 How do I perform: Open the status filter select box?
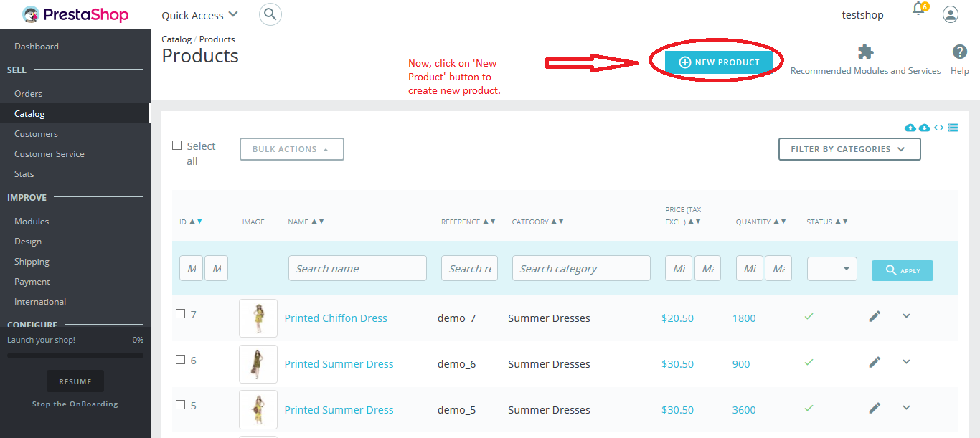(x=832, y=269)
